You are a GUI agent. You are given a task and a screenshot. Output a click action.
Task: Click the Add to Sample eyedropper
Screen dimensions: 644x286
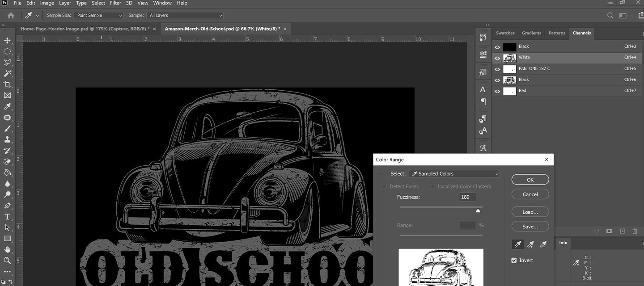530,244
